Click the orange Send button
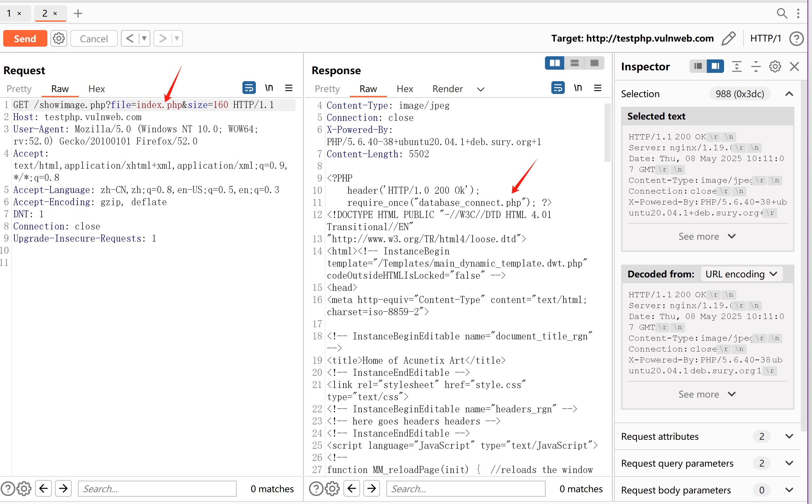 (25, 39)
